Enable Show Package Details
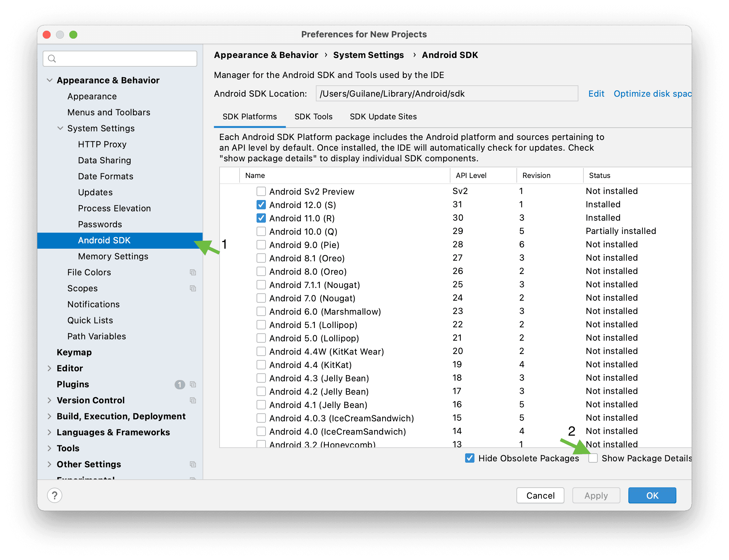Screen dimensions: 729x560 (x=593, y=458)
